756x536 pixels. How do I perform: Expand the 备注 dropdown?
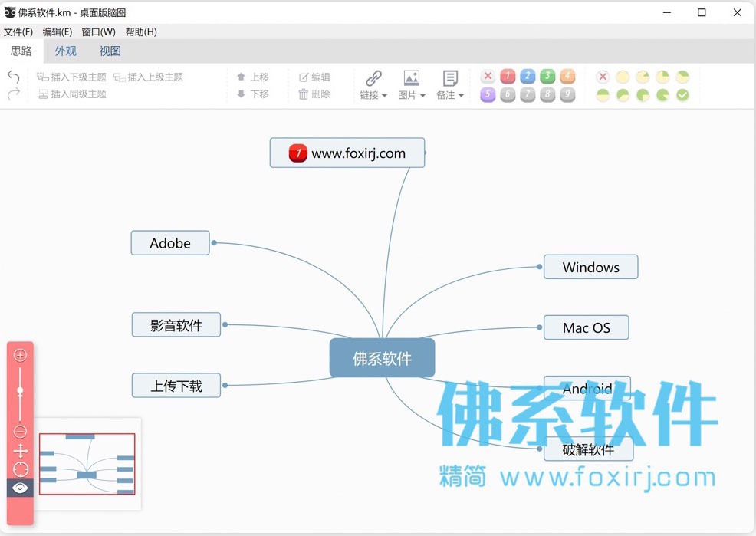pyautogui.click(x=450, y=85)
